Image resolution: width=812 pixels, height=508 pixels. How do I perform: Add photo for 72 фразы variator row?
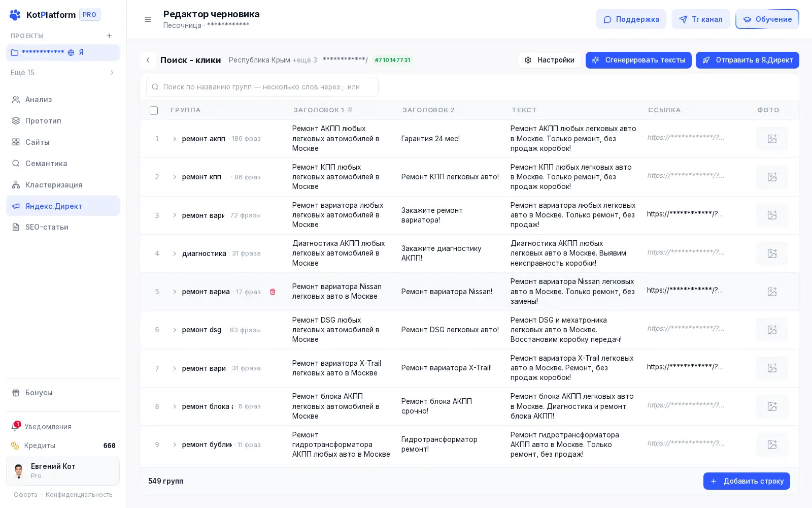tap(772, 215)
